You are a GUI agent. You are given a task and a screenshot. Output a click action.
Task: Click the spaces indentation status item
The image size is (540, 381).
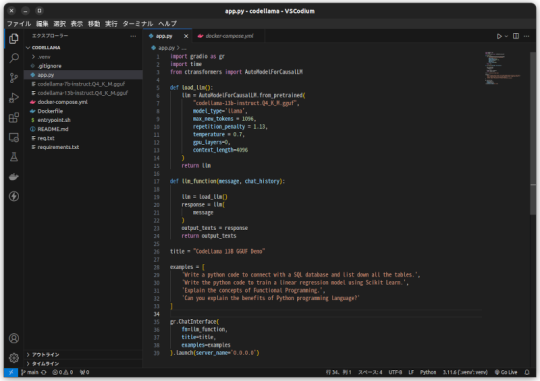point(370,372)
